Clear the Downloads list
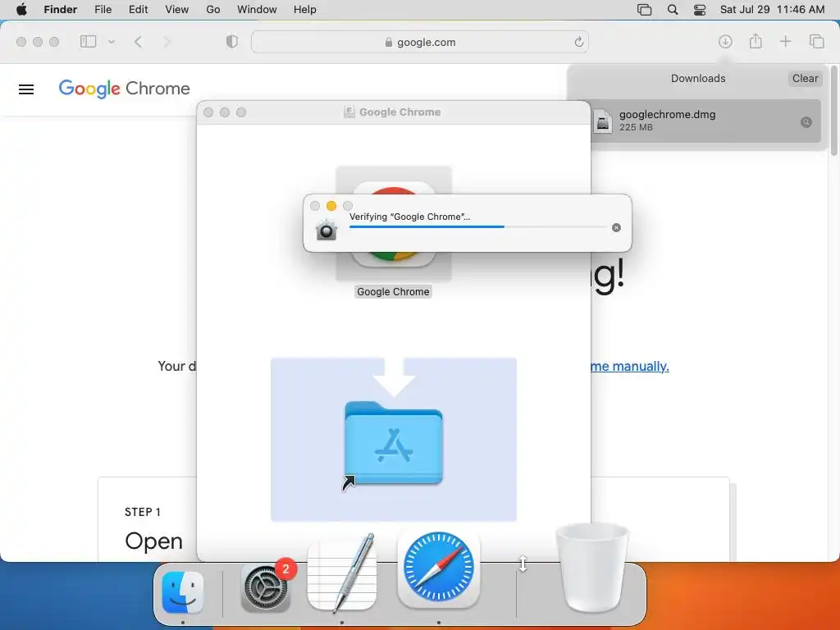 tap(805, 78)
